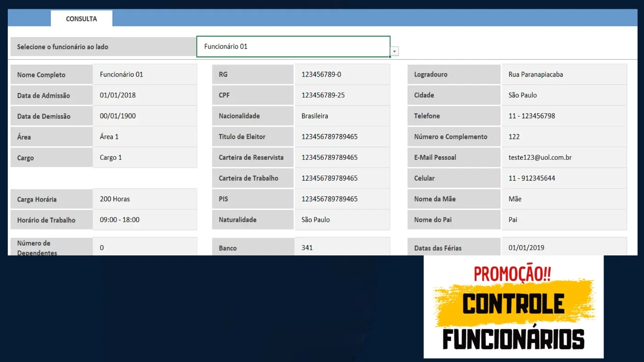Click the 'Cargo 1' value cell
Image resolution: width=644 pixels, height=362 pixels.
pyautogui.click(x=145, y=158)
